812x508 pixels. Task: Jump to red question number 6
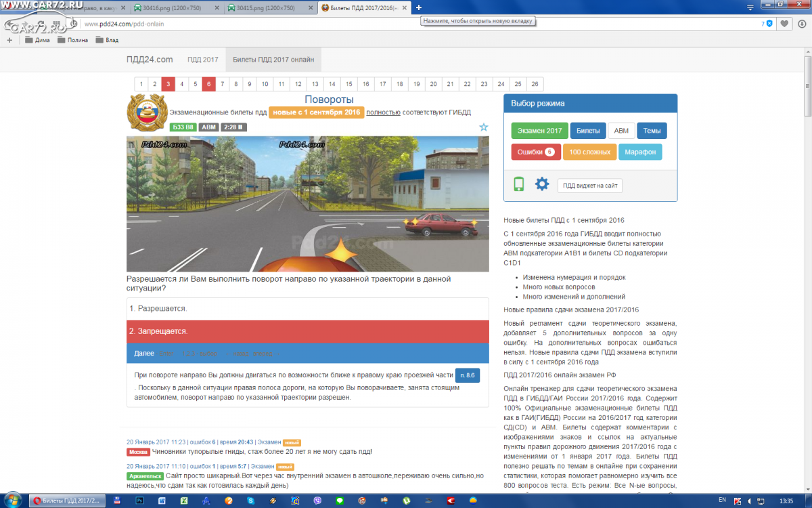208,84
